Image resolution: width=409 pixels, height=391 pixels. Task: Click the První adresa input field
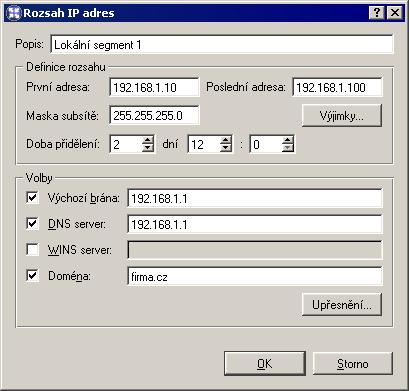154,87
